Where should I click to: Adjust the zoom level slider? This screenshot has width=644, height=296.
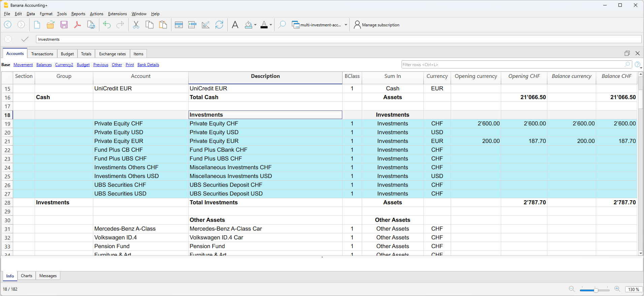pos(595,290)
